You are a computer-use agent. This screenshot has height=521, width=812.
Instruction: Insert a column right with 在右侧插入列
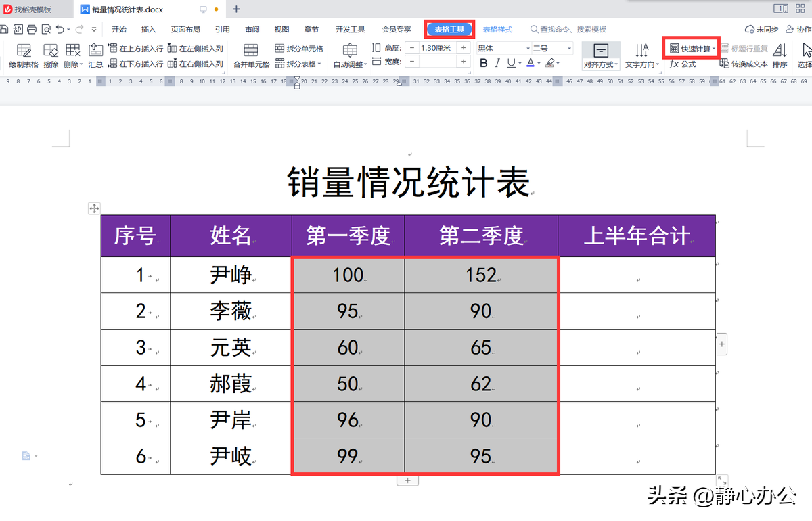[x=196, y=64]
